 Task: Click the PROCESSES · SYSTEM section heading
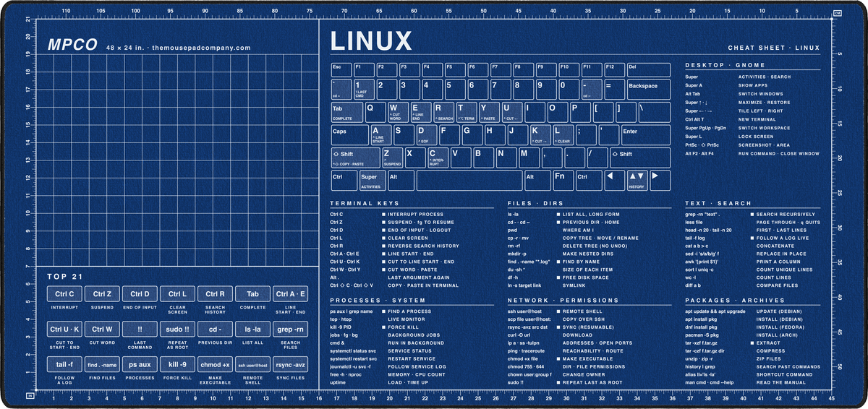coord(378,300)
